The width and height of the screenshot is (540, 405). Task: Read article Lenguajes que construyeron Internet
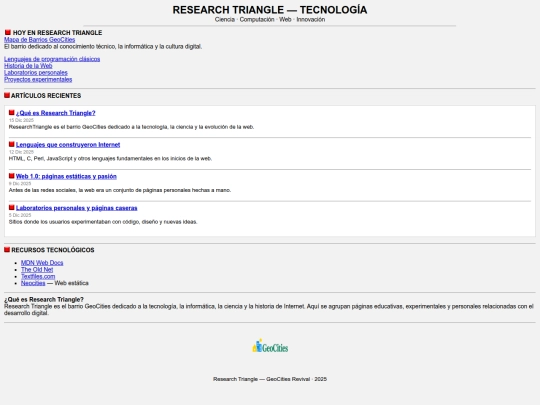(68, 145)
